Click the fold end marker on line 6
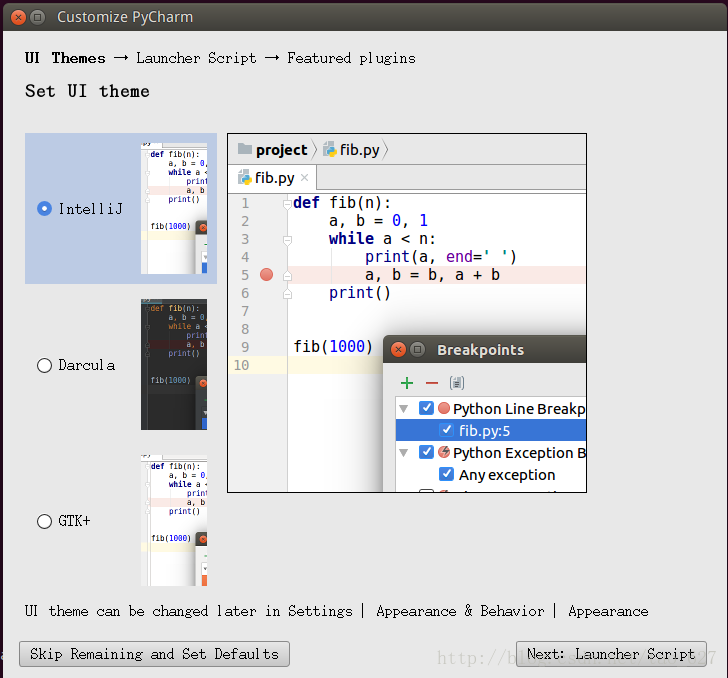Viewport: 728px width, 678px height. coord(287,293)
